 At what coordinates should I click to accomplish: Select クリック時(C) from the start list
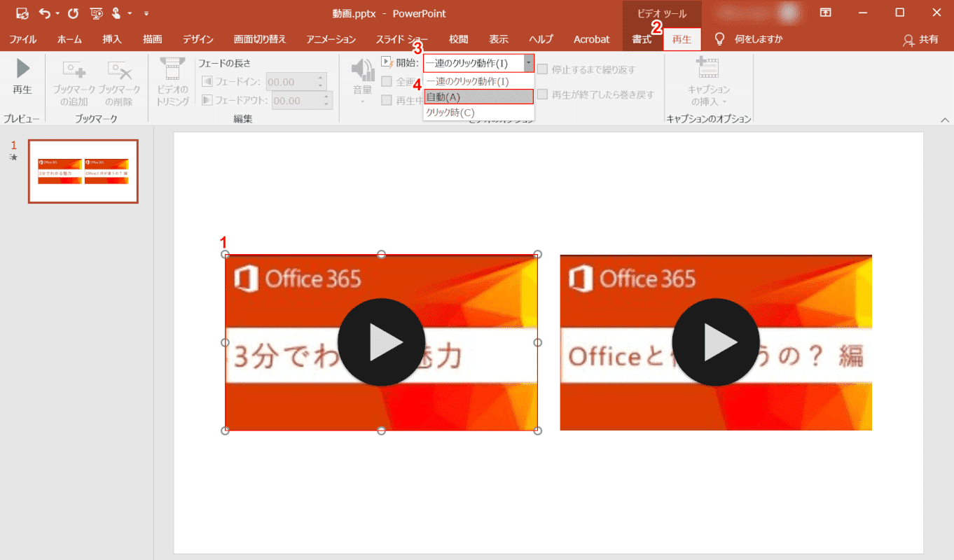478,112
